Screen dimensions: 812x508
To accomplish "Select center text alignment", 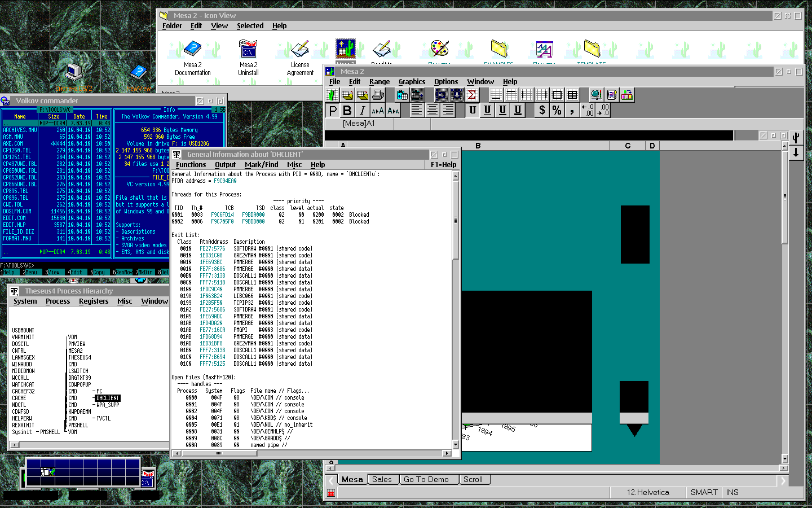I will point(433,111).
